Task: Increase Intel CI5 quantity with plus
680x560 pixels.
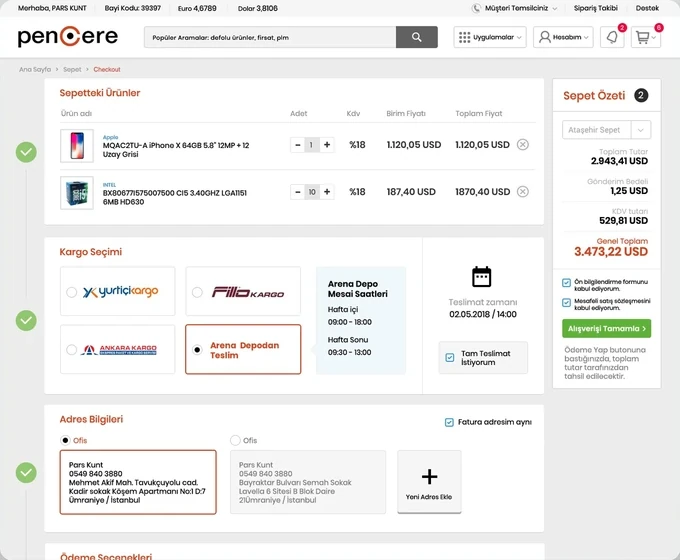Action: coord(327,191)
